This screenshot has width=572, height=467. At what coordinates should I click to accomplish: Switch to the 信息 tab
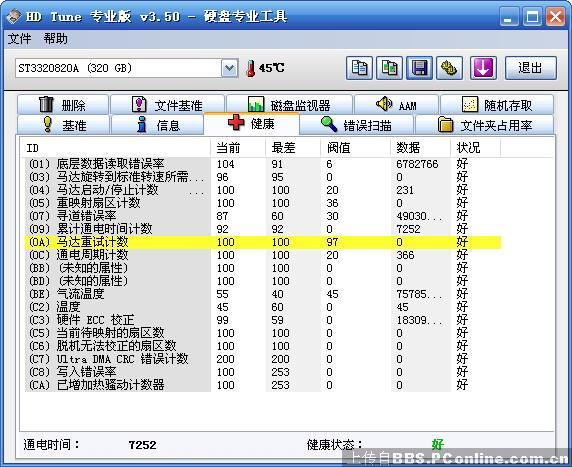[157, 125]
